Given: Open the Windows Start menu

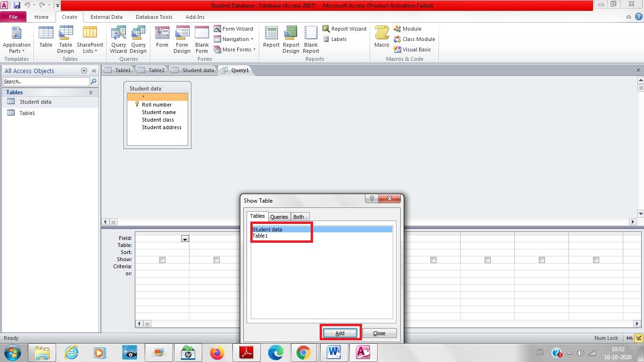Looking at the screenshot, I should [x=13, y=353].
